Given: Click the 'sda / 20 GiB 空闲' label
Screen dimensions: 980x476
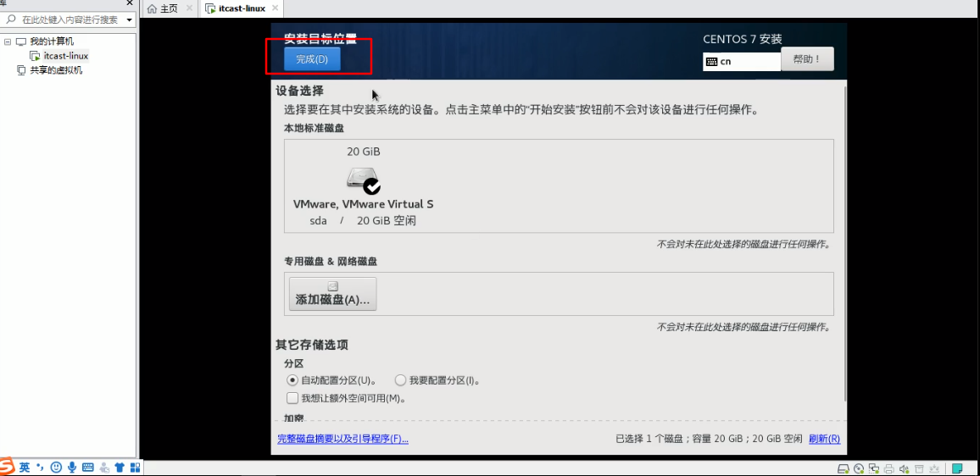Looking at the screenshot, I should tap(363, 220).
